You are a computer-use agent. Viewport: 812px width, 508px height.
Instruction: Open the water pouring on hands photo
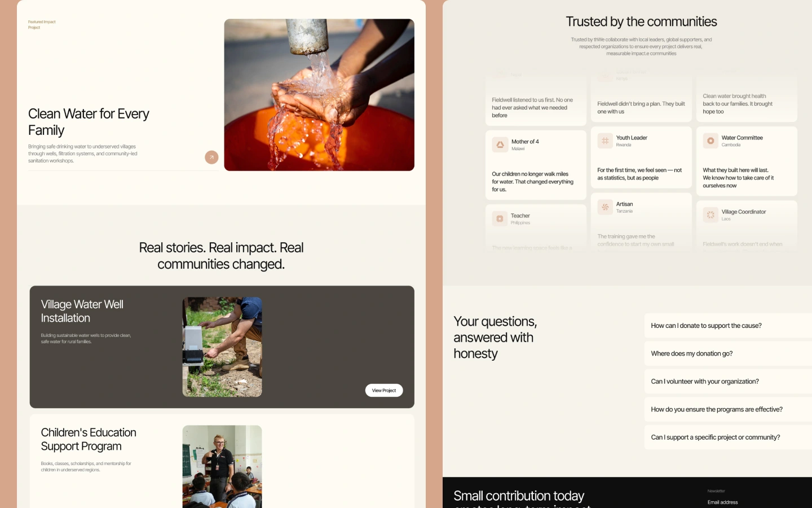(319, 95)
